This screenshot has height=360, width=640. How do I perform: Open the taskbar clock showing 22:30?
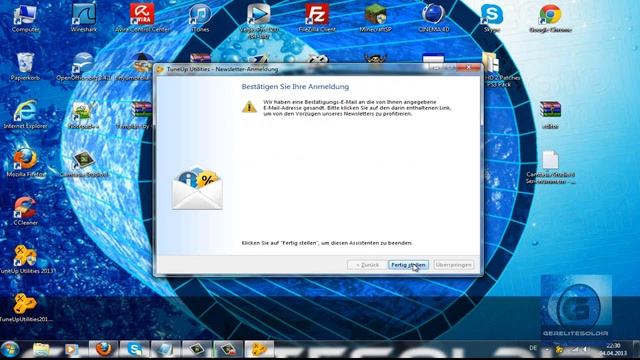[x=613, y=349]
